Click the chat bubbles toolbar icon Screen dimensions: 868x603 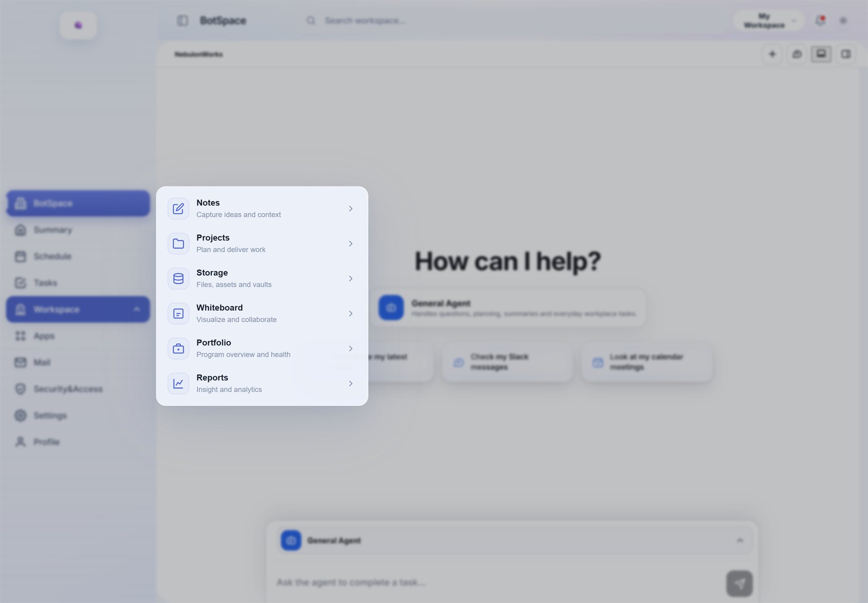tap(797, 54)
